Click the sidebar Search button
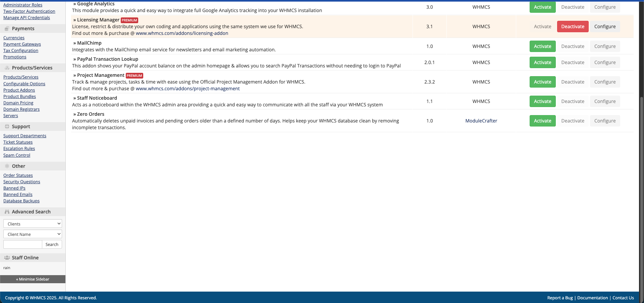This screenshot has width=644, height=303. tap(52, 245)
